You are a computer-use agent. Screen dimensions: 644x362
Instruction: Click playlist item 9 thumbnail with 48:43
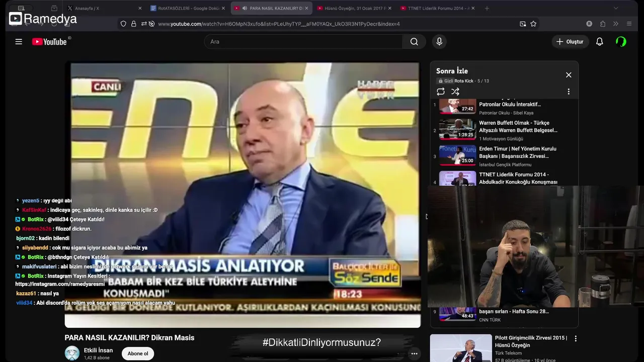[x=457, y=314]
